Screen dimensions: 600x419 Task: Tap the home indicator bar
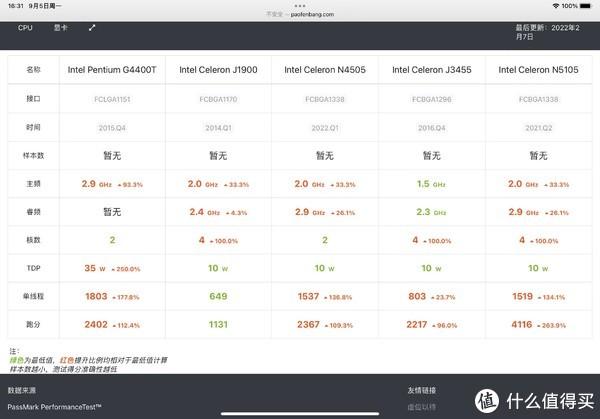[x=300, y=414]
